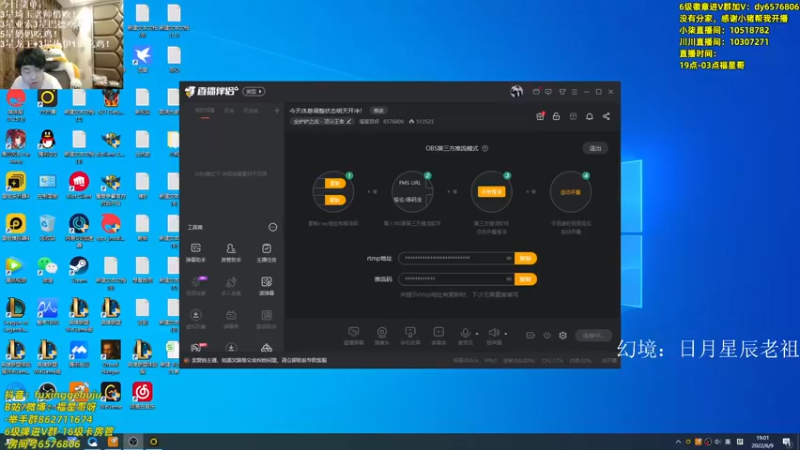Open the third tool in the toolbox's third row

[266, 319]
